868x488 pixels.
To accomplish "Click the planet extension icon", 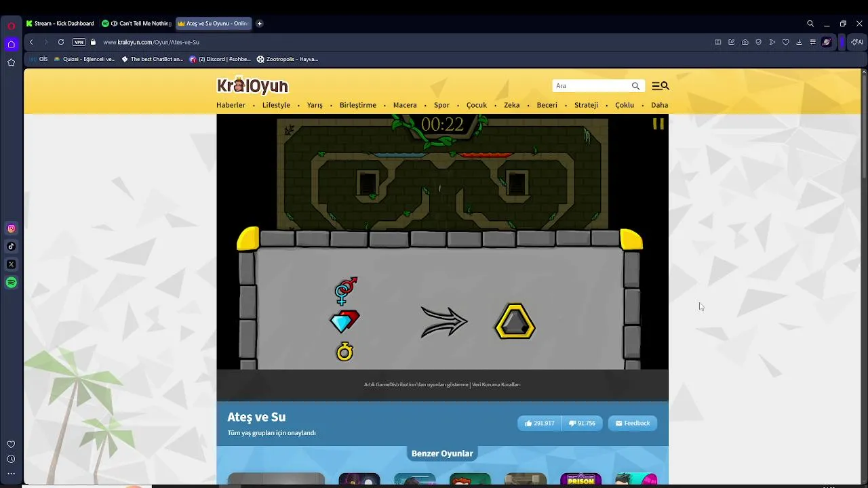I will (826, 42).
